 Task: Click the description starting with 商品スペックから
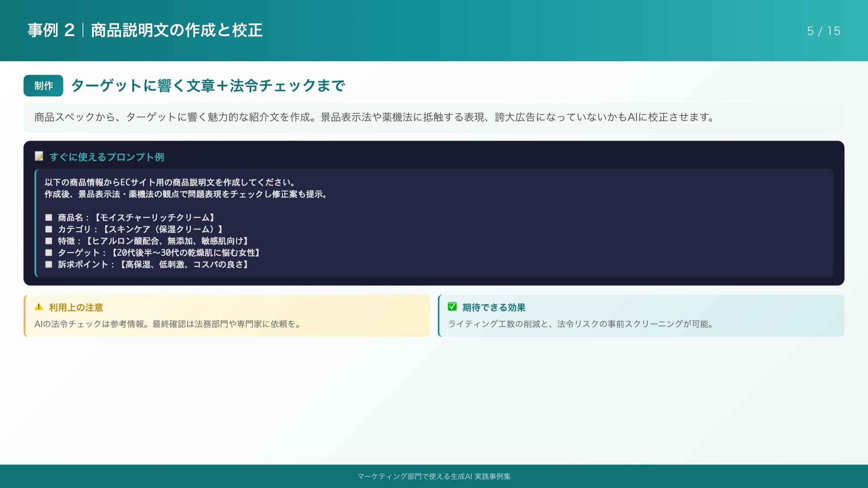point(375,117)
